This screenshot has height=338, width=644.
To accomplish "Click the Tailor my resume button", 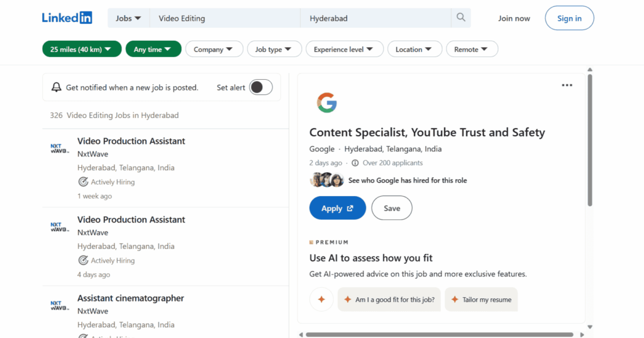I will click(481, 300).
